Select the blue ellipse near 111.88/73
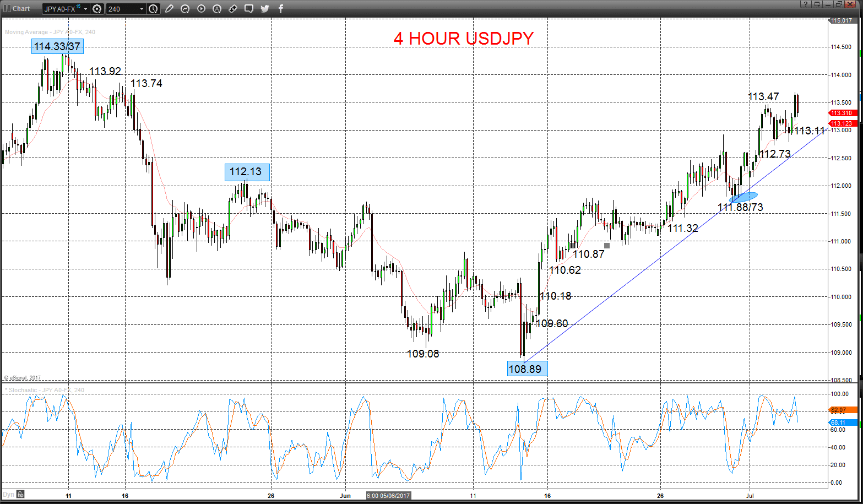 (x=743, y=197)
